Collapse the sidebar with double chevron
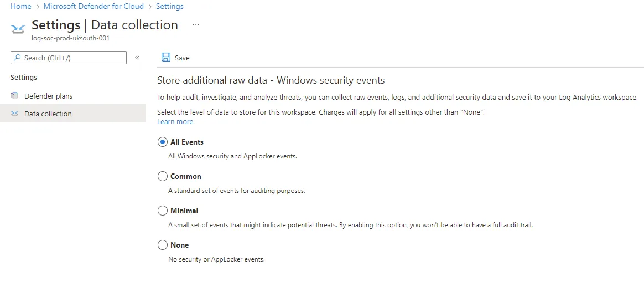 (137, 58)
